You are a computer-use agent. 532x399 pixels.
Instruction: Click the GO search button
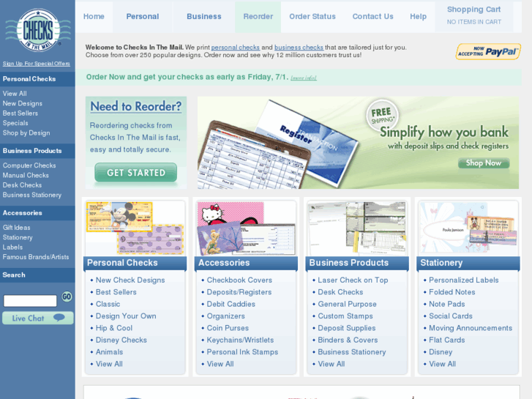67,297
